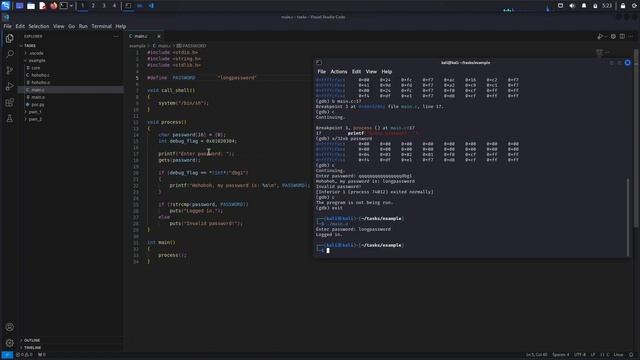This screenshot has width=640, height=360.
Task: Change encoding via UTF-8 status item
Action: tap(580, 355)
